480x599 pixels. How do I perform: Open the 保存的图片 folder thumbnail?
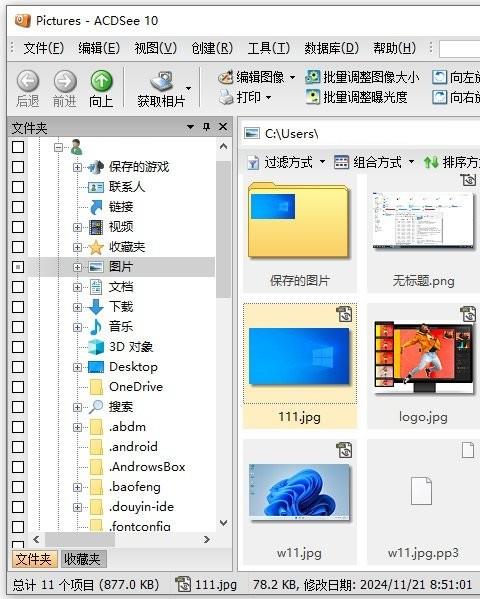[300, 233]
